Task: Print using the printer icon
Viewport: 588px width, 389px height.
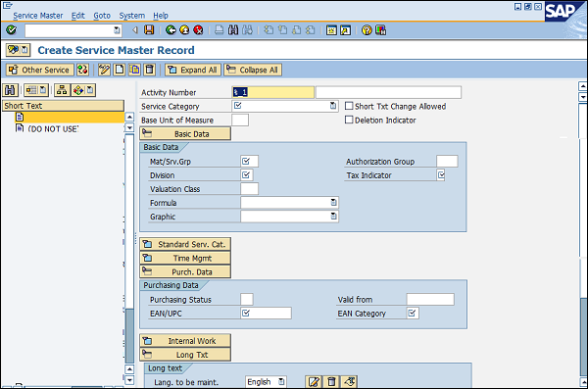Action: 219,30
